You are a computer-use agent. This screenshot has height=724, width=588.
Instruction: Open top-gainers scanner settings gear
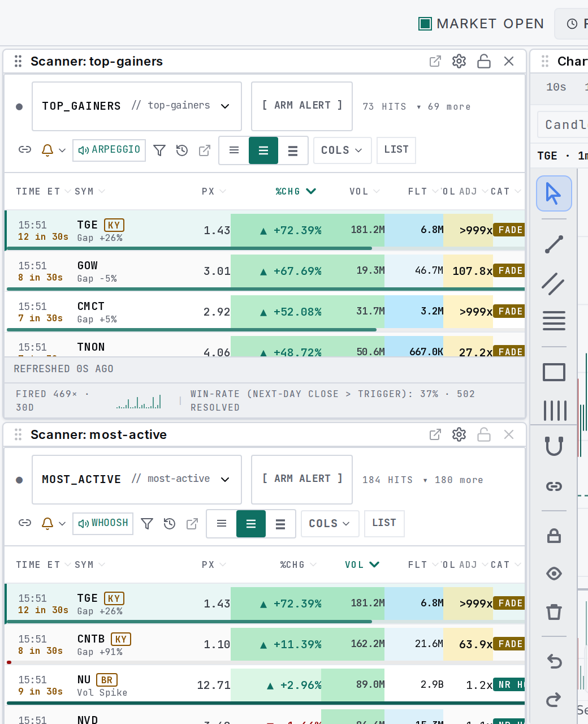pos(459,61)
